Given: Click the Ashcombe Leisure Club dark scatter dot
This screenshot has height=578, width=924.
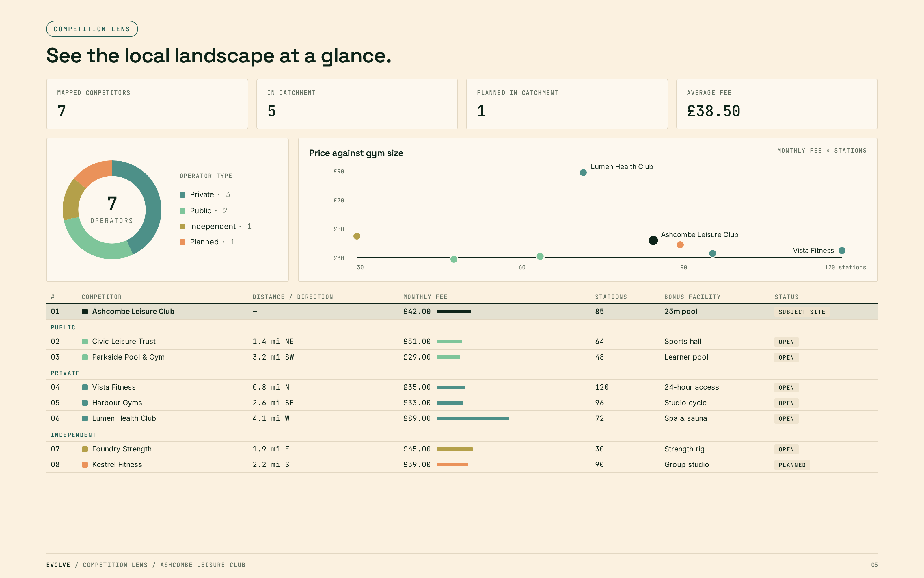Looking at the screenshot, I should point(653,240).
